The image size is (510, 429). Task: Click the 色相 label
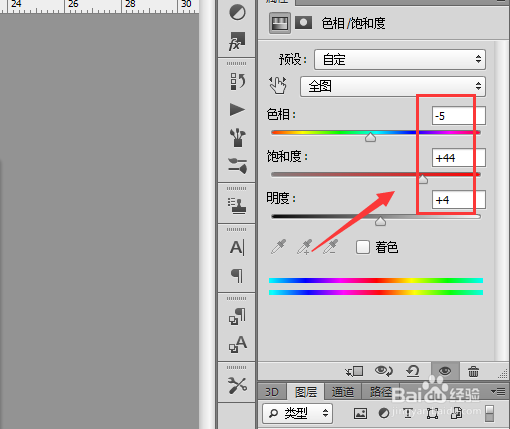[x=281, y=114]
